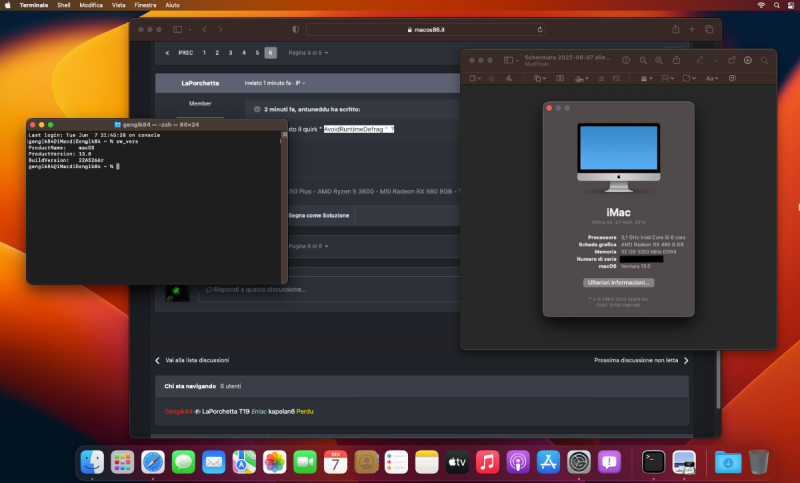Open upper 'Pagina 6 di 6' page dropdown
800x483 pixels.
pos(308,53)
